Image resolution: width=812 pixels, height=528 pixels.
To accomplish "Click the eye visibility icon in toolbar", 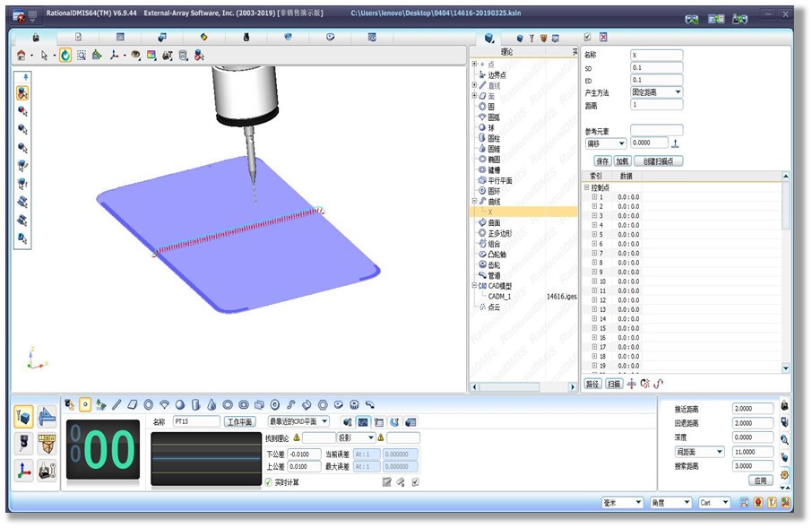I will [x=135, y=55].
